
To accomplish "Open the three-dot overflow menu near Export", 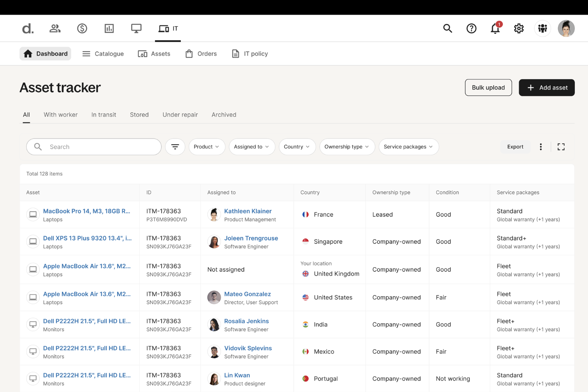I will [x=541, y=147].
